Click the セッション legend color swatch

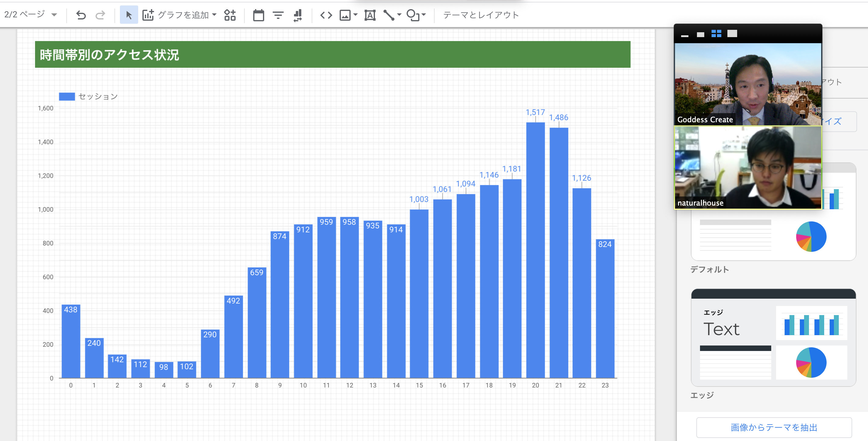[x=67, y=97]
